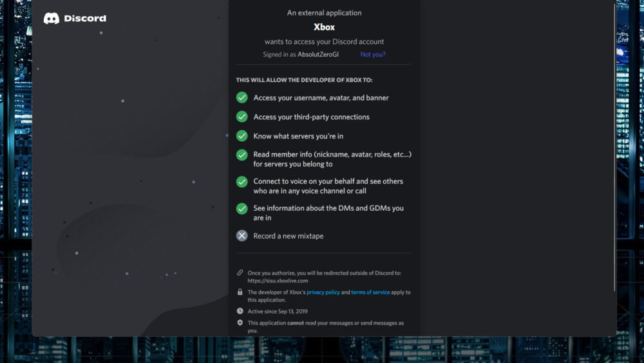Click the text 'Record a new mixtape'
The width and height of the screenshot is (644, 363).
coord(289,236)
